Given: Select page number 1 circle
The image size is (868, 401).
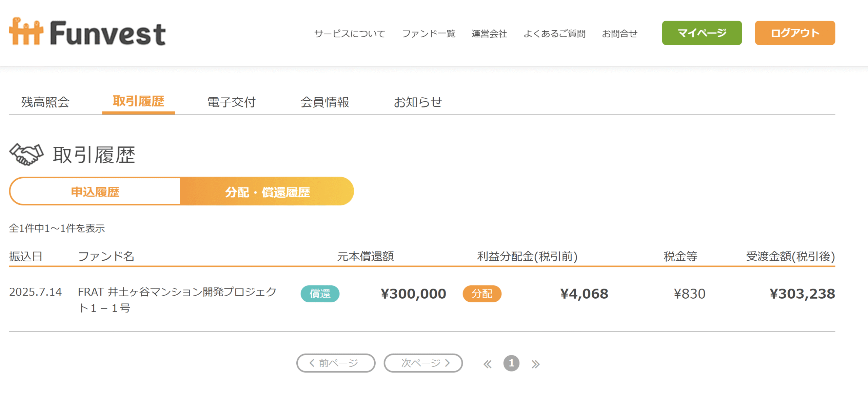Looking at the screenshot, I should tap(511, 363).
